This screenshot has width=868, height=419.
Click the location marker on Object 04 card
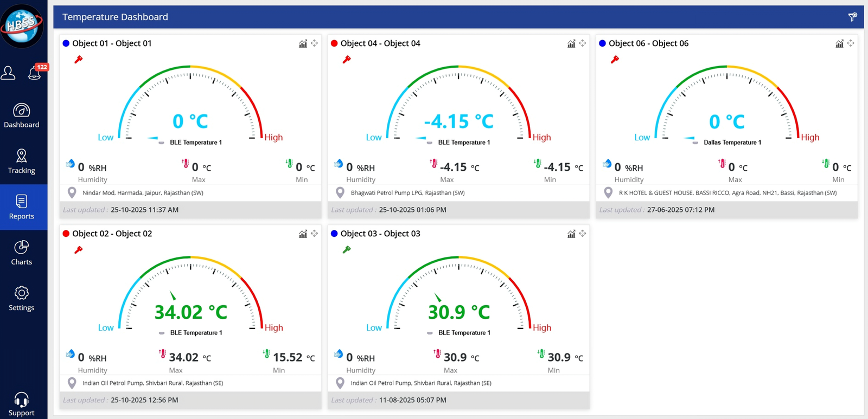340,192
